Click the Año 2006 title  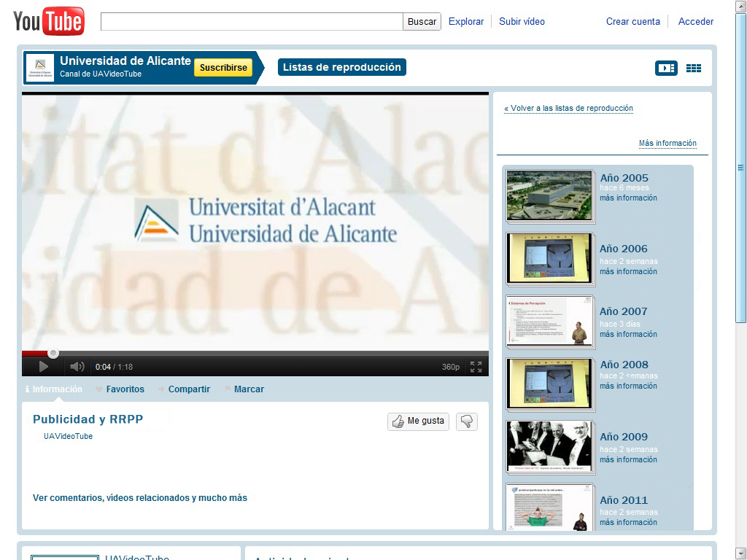click(623, 249)
